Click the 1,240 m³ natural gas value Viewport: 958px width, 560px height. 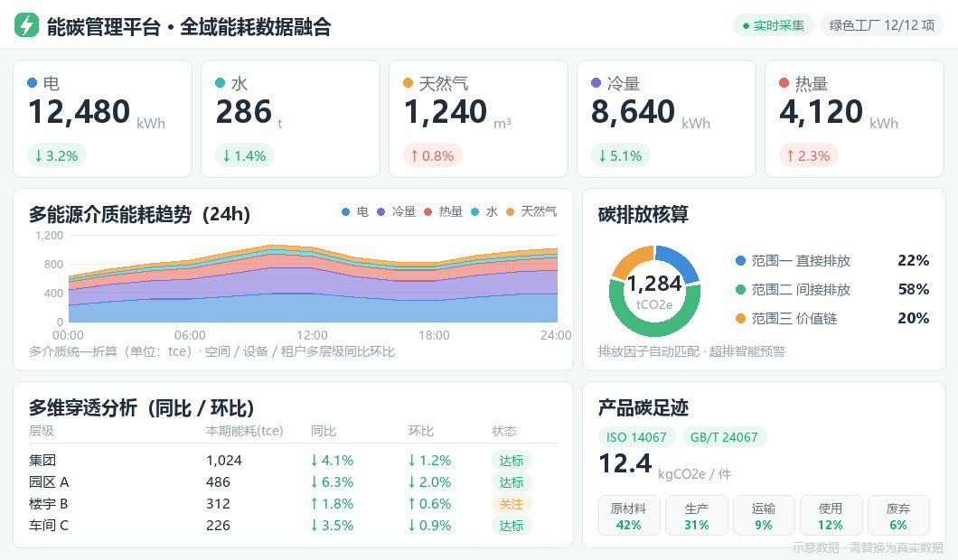click(457, 113)
